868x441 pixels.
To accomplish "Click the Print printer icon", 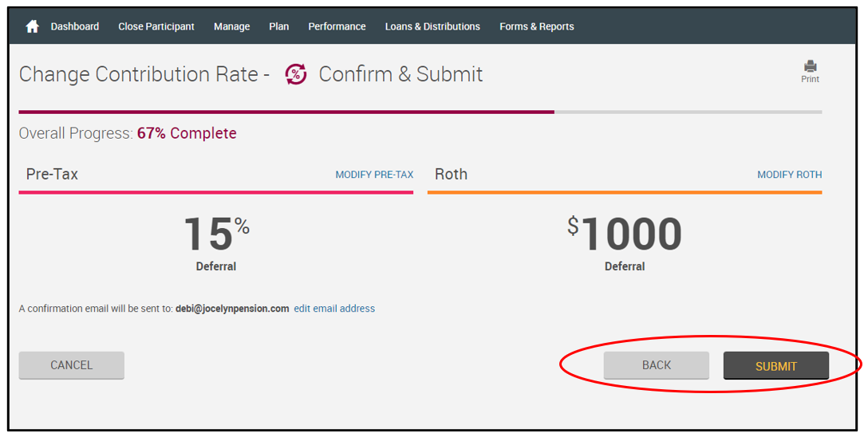I will 810,66.
